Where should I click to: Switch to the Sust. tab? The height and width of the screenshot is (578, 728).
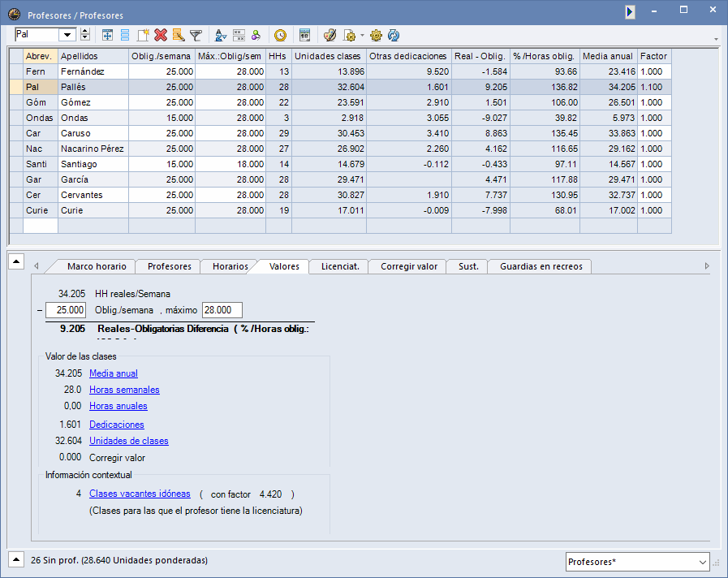(x=468, y=266)
